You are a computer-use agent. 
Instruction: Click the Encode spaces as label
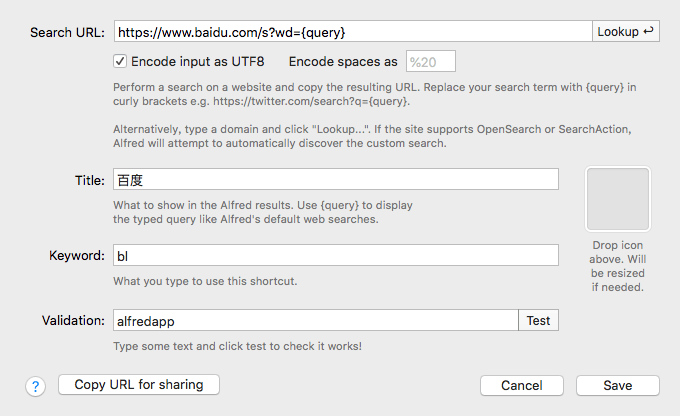[343, 62]
